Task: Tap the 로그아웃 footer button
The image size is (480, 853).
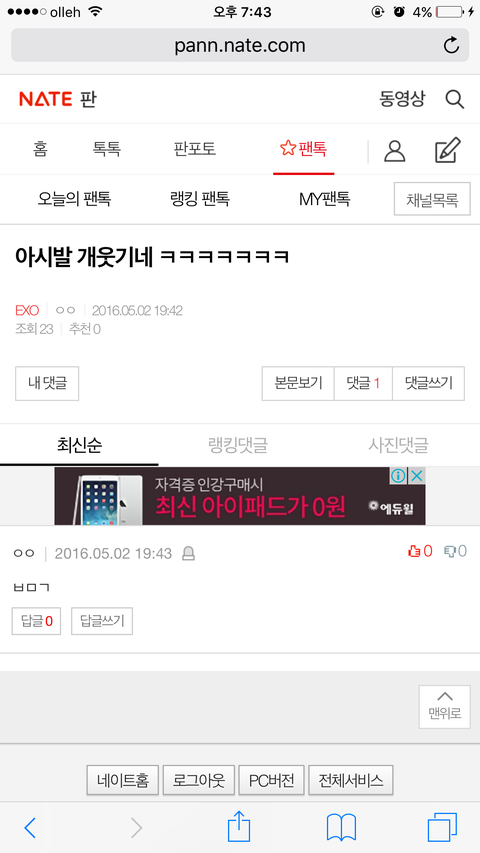Action: click(199, 781)
